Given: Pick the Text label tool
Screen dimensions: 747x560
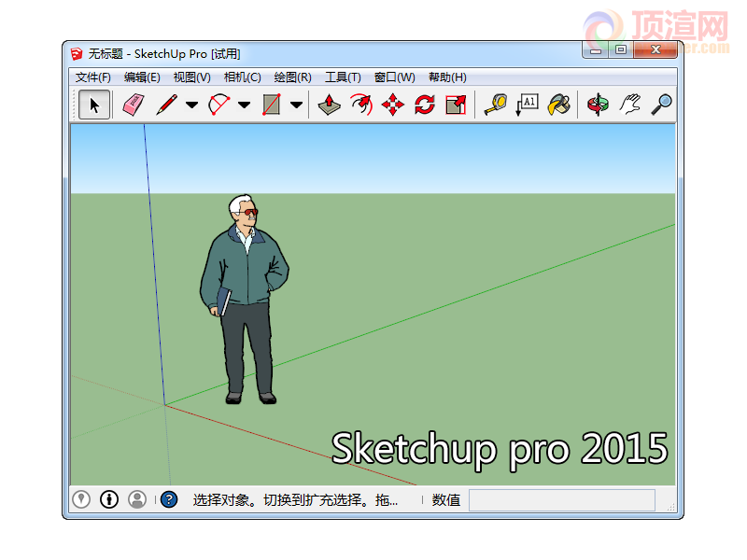Looking at the screenshot, I should click(528, 105).
